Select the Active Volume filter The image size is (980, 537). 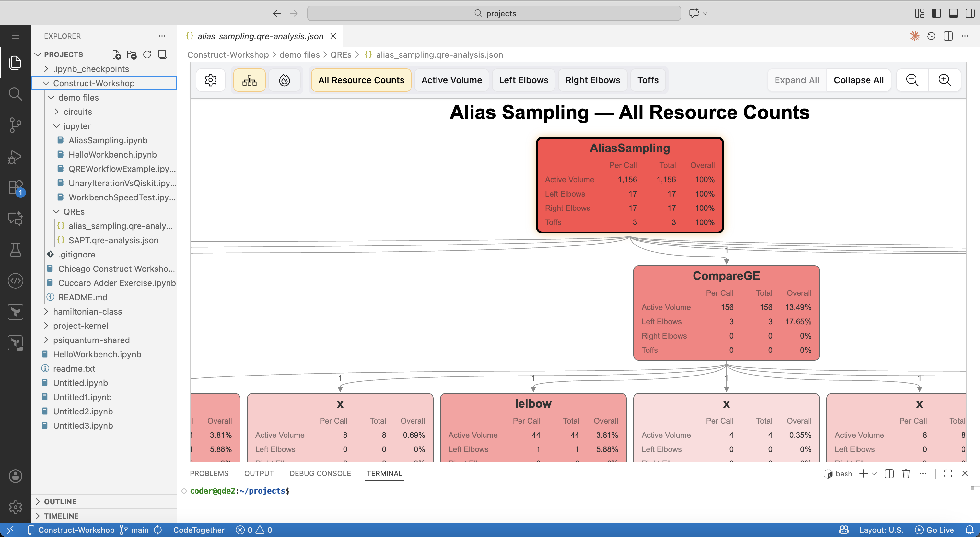click(451, 80)
